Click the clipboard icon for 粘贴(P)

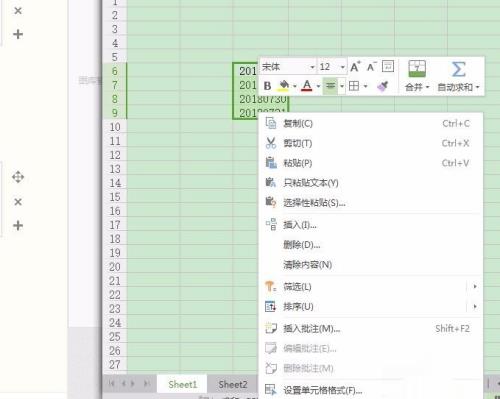(x=271, y=163)
